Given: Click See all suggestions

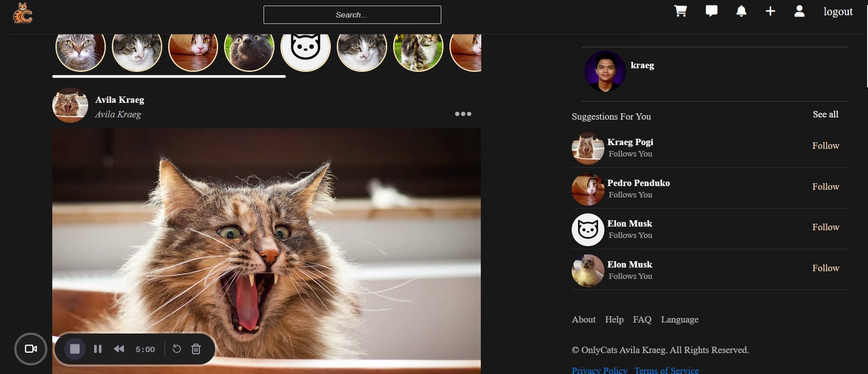Looking at the screenshot, I should pos(825,114).
